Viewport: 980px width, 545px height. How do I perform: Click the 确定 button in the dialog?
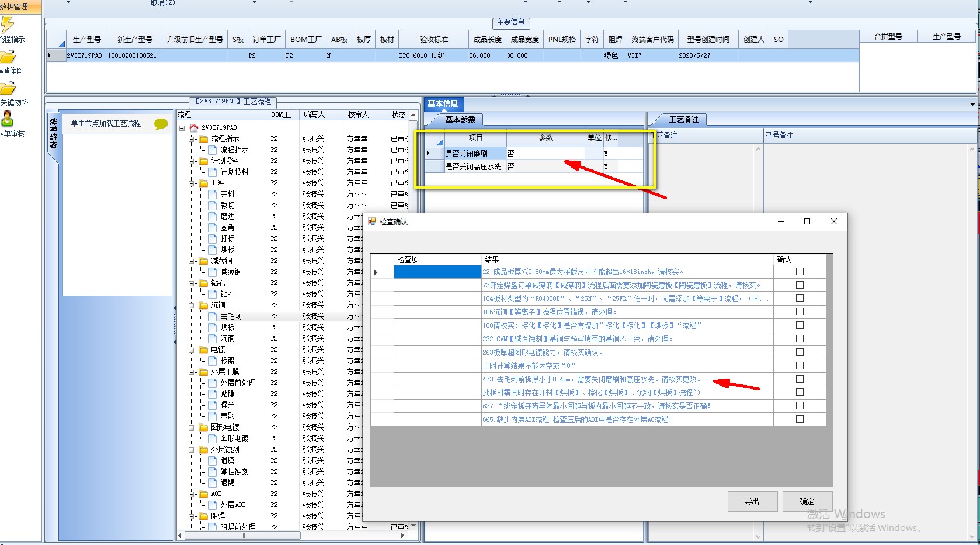click(807, 501)
